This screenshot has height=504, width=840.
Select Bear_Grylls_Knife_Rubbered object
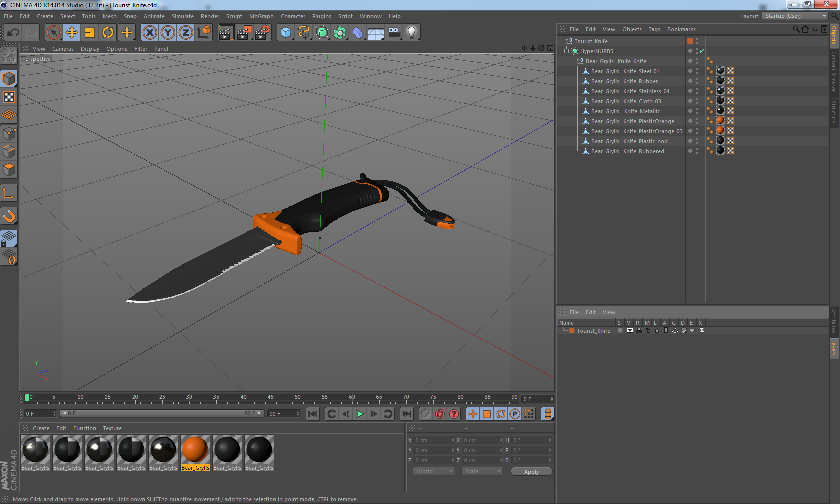click(627, 151)
